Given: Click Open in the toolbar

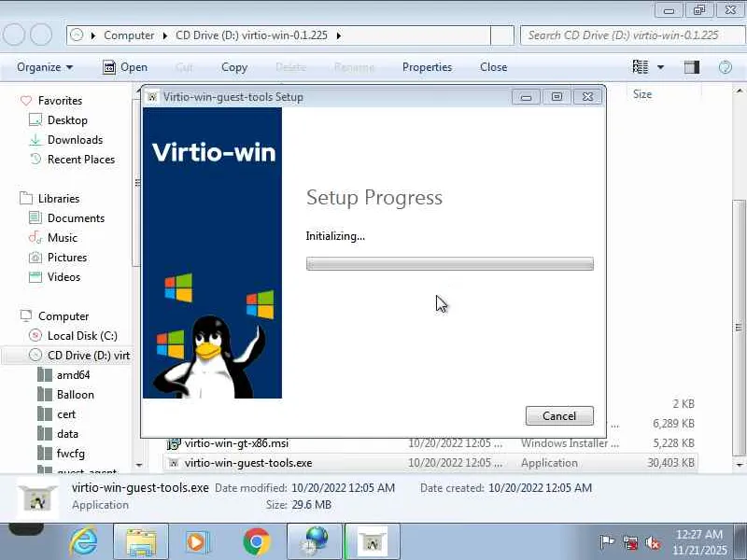Looking at the screenshot, I should (125, 67).
